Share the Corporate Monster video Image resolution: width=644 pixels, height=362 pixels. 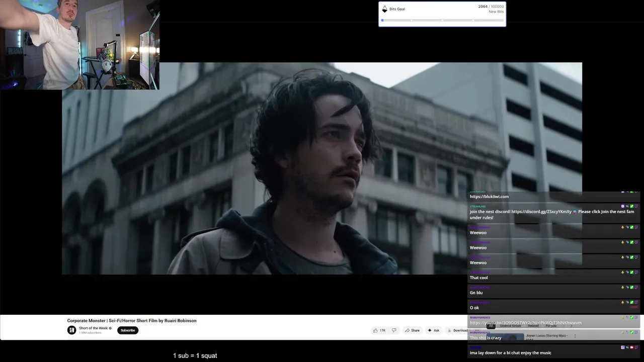(412, 330)
